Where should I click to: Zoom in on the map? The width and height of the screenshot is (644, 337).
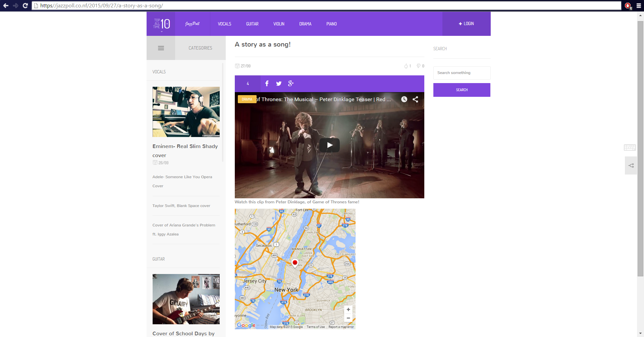pos(348,310)
